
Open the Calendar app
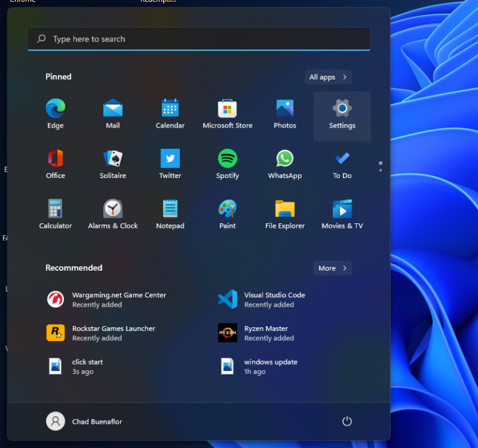tap(170, 114)
